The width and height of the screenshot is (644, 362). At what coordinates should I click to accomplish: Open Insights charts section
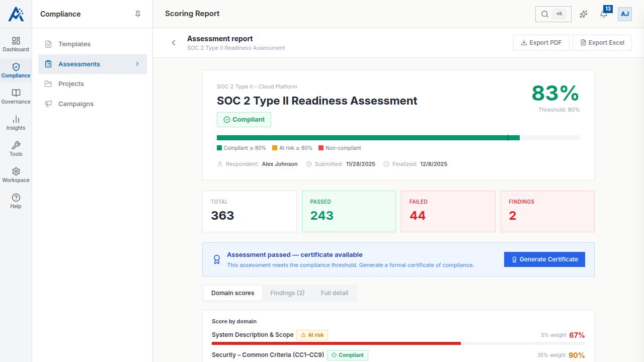(16, 123)
